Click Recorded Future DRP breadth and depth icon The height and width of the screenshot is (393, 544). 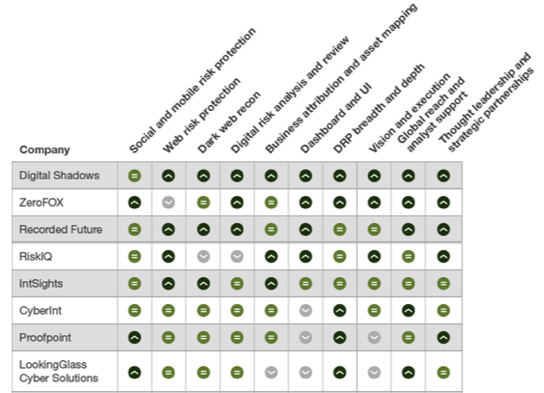[340, 230]
